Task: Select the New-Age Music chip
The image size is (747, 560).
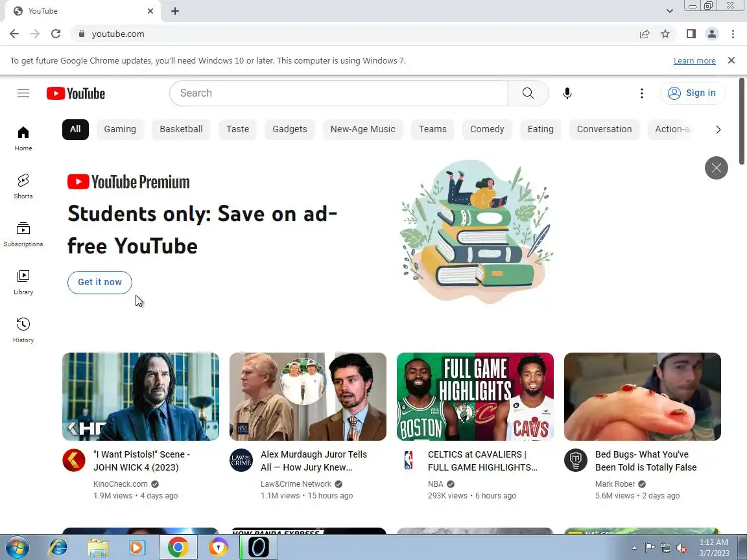Action: pyautogui.click(x=363, y=130)
